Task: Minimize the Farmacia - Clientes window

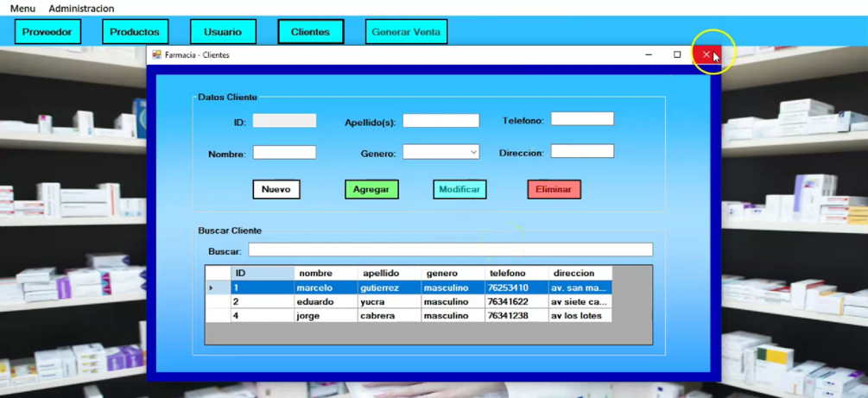Action: (649, 54)
